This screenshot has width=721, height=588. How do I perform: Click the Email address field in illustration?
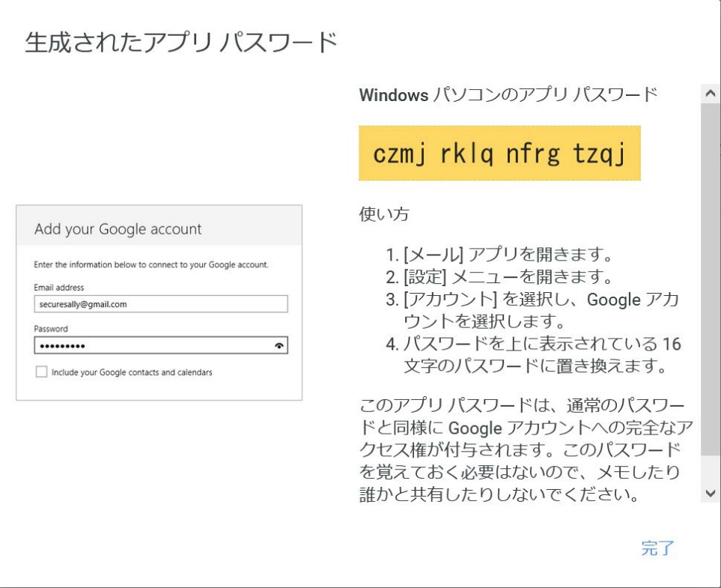[161, 304]
